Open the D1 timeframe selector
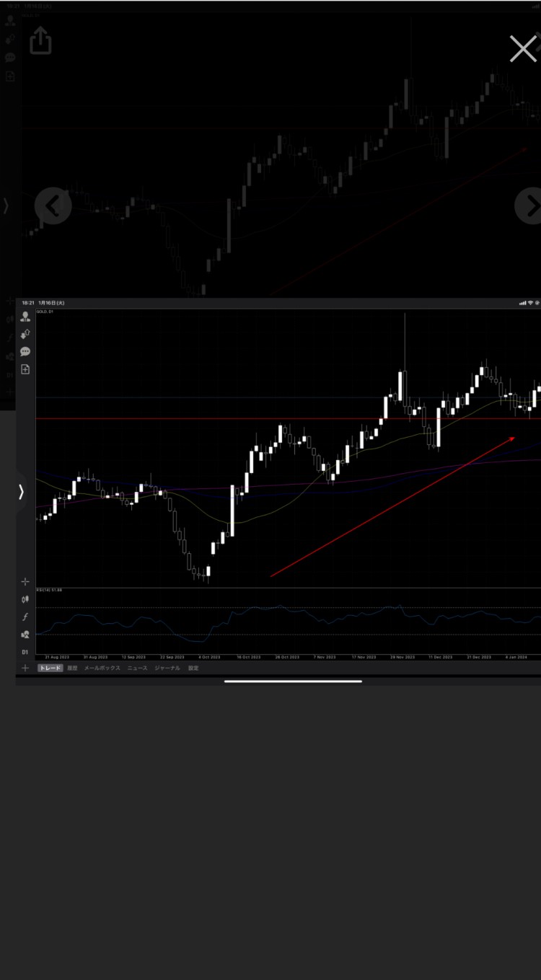541x980 pixels. [25, 652]
